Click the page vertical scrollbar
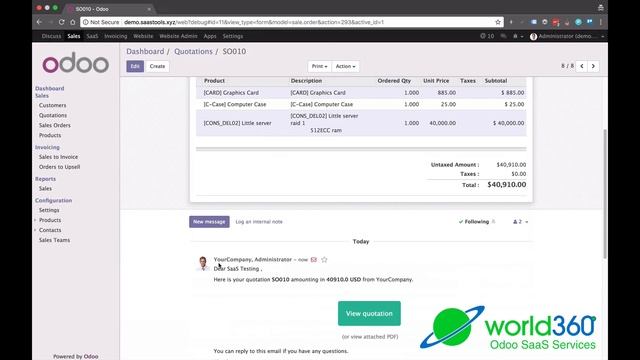The width and height of the screenshot is (640, 360). tap(605, 194)
